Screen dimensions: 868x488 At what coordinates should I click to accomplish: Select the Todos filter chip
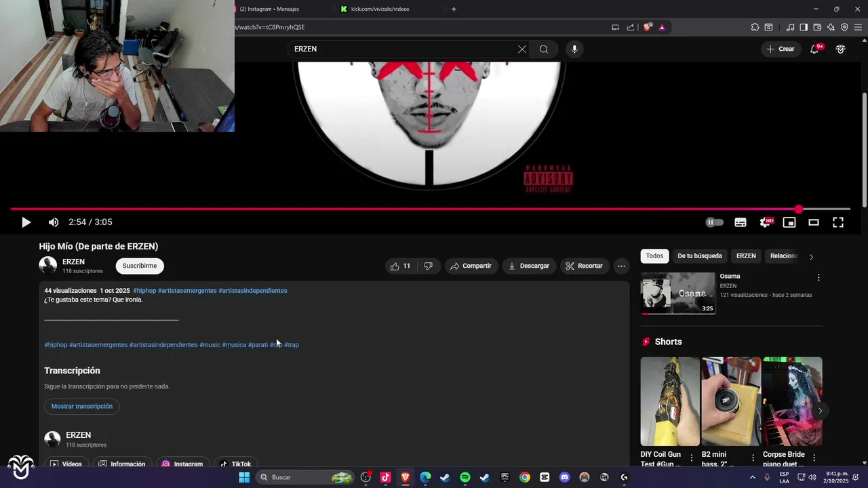(654, 256)
